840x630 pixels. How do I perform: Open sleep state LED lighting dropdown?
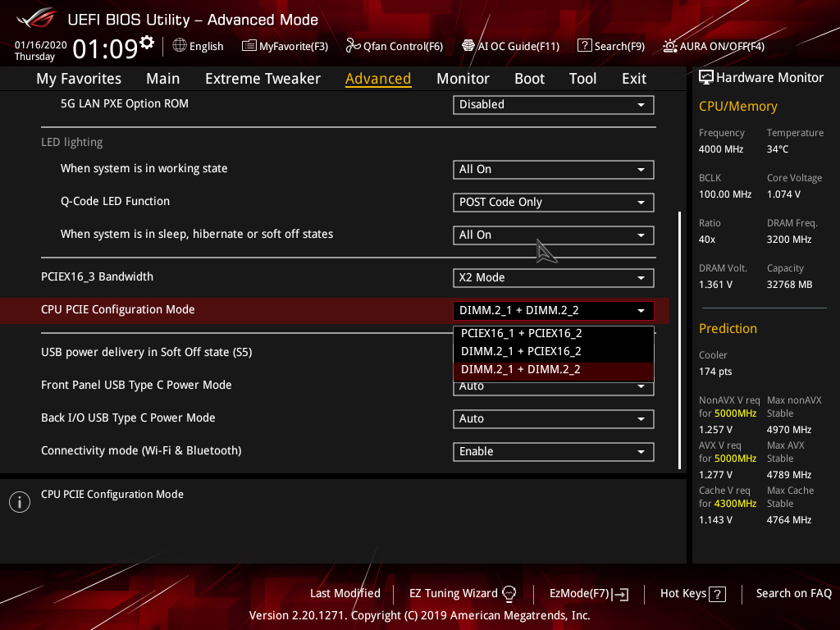point(554,235)
